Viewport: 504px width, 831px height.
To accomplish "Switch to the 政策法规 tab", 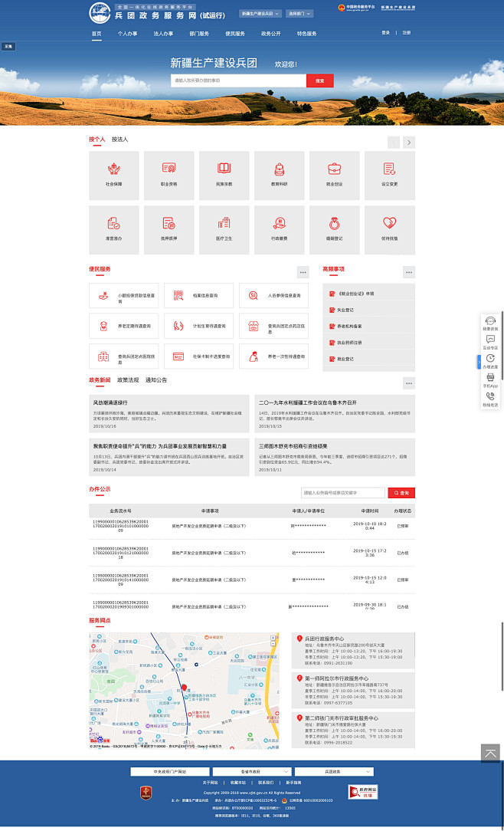I will 128,380.
